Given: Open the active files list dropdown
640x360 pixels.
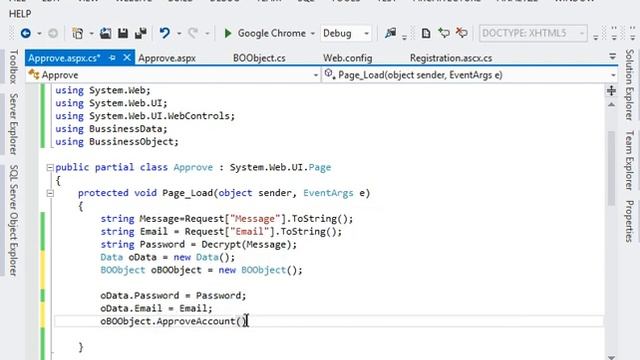Looking at the screenshot, I should tap(612, 57).
